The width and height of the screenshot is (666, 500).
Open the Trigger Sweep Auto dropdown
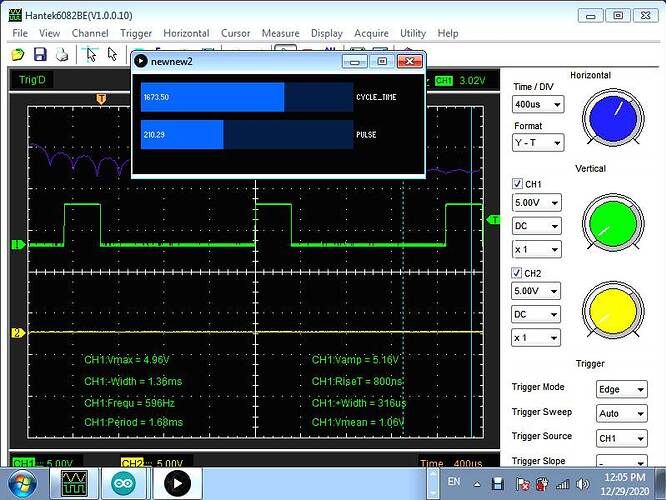[622, 413]
